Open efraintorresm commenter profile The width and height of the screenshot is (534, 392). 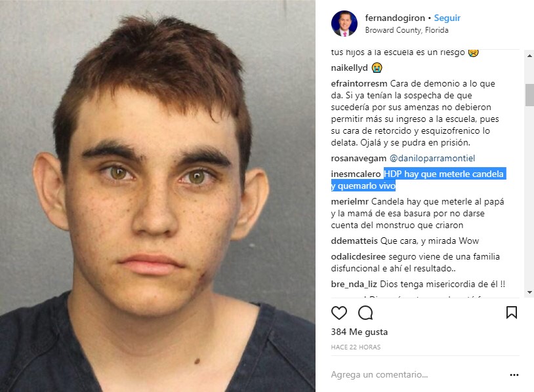pyautogui.click(x=359, y=83)
